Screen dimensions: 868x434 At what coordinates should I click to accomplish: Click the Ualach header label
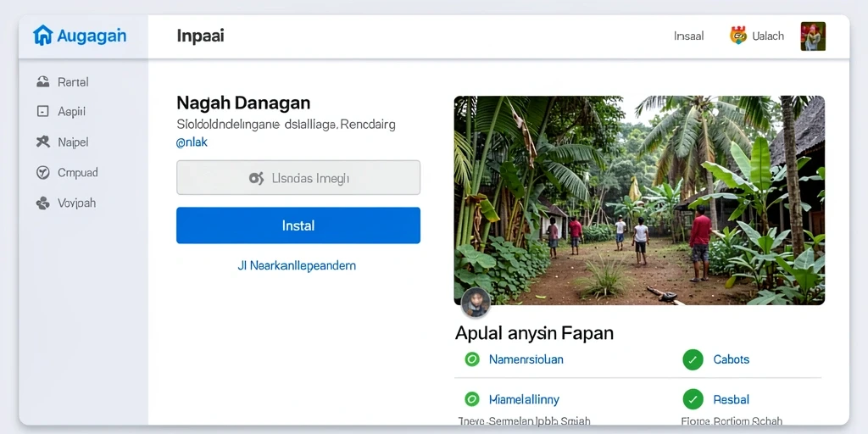coord(768,36)
